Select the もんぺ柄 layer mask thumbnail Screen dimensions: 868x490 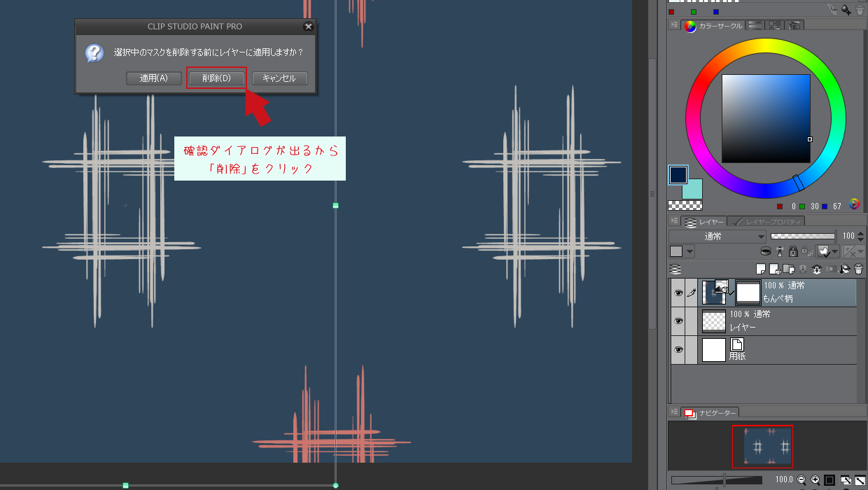click(748, 293)
